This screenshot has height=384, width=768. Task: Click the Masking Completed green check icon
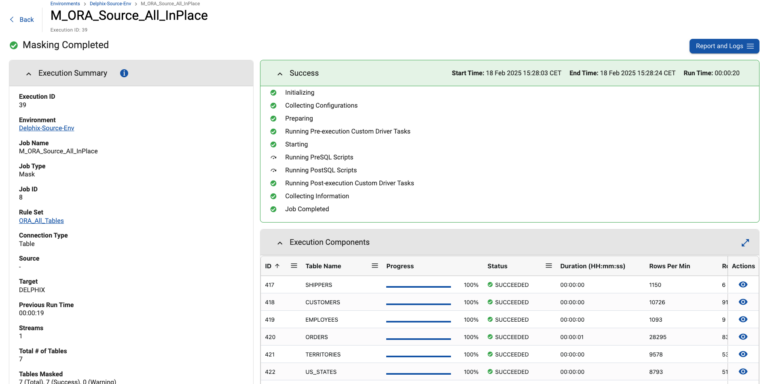[x=14, y=45]
